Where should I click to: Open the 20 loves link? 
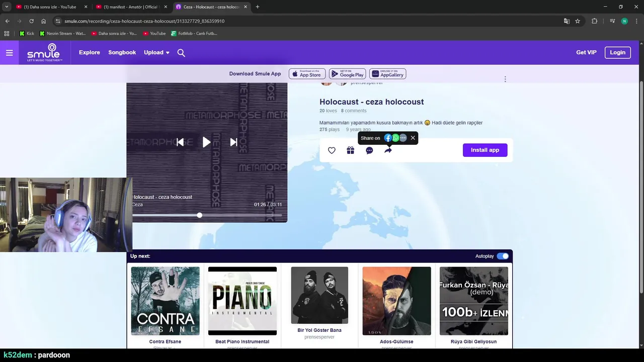tap(328, 111)
